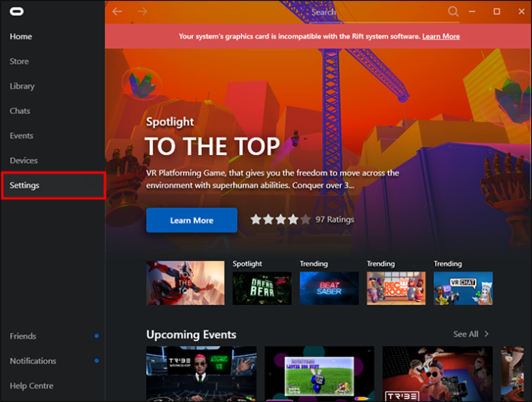Click the graphics card incompatible warning text
The width and height of the screenshot is (532, 402).
click(300, 36)
